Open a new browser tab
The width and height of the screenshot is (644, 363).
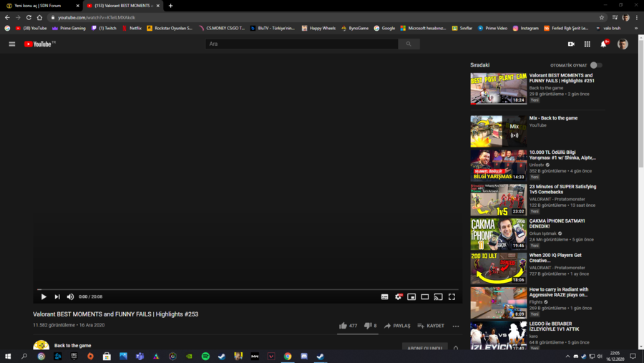170,6
